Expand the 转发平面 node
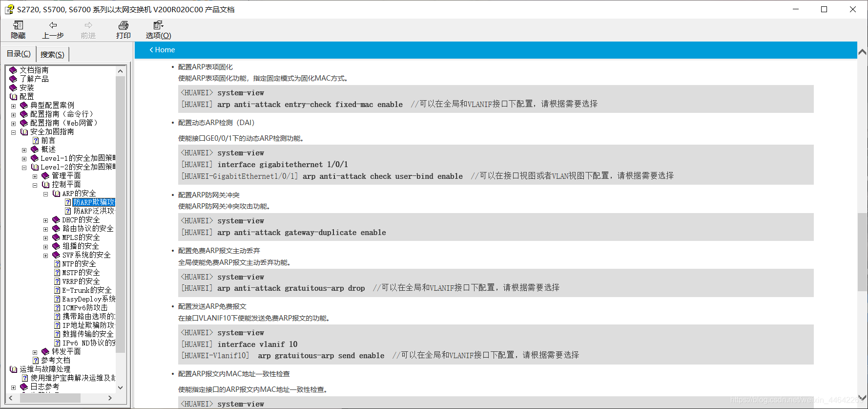868x409 pixels. point(35,352)
